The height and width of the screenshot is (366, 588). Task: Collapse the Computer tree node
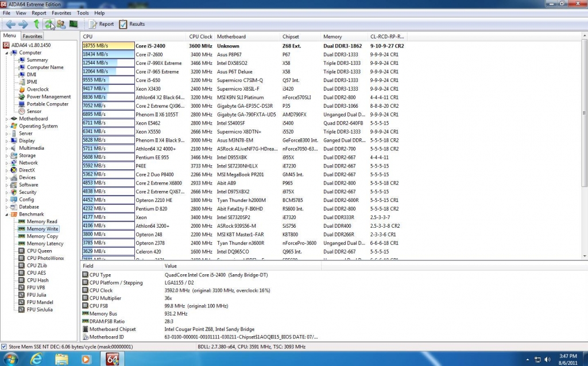tap(7, 53)
